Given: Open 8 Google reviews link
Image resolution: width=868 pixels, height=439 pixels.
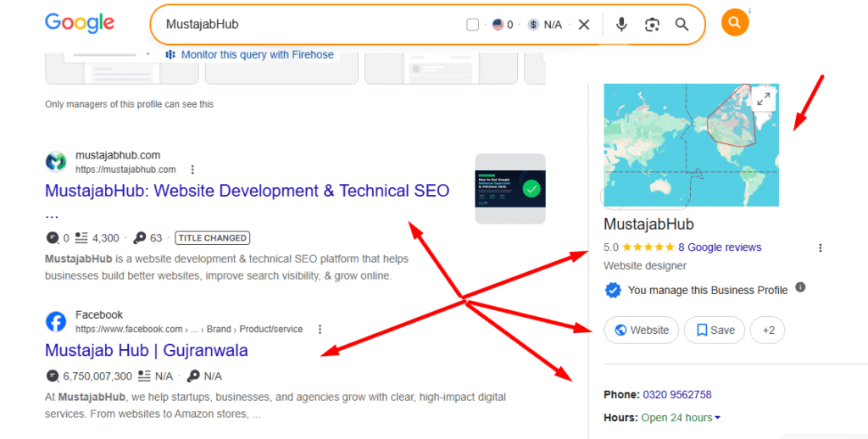Looking at the screenshot, I should (x=720, y=247).
